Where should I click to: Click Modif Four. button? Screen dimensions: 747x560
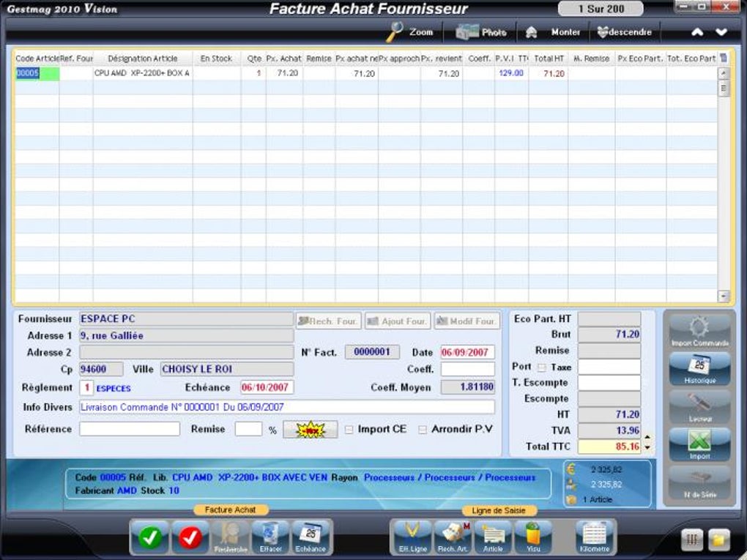(467, 321)
